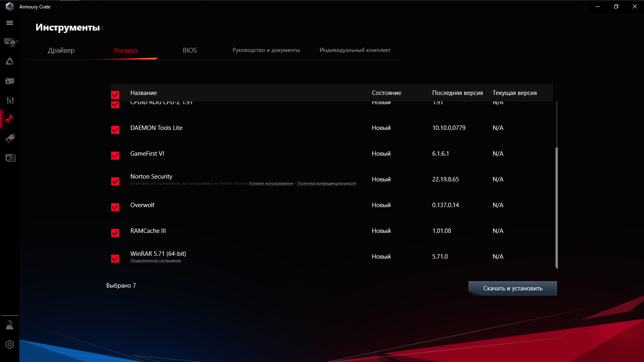Minimize the Armoury Crate window

point(598,6)
